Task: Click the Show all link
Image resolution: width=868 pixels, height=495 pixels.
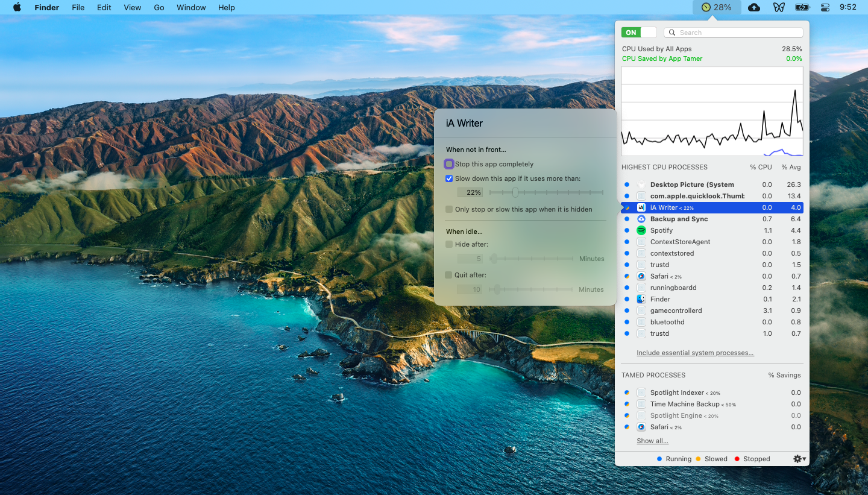Action: click(652, 441)
